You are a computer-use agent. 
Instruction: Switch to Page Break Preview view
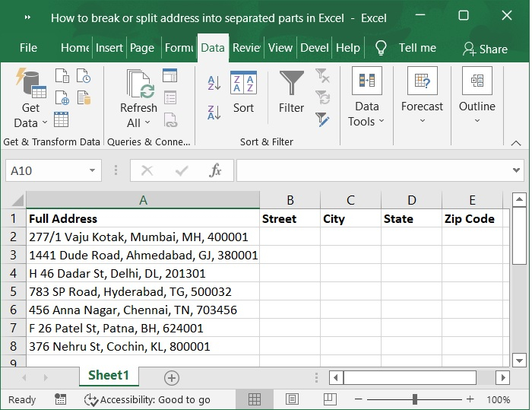[x=329, y=399]
